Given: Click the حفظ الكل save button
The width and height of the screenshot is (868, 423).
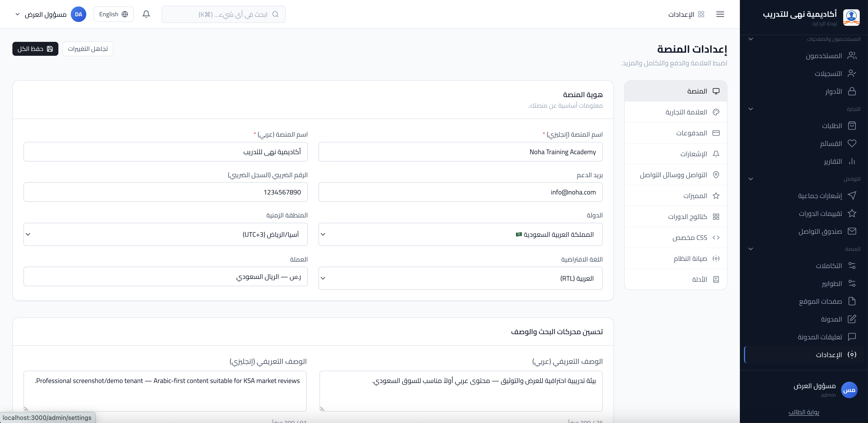Looking at the screenshot, I should 35,49.
